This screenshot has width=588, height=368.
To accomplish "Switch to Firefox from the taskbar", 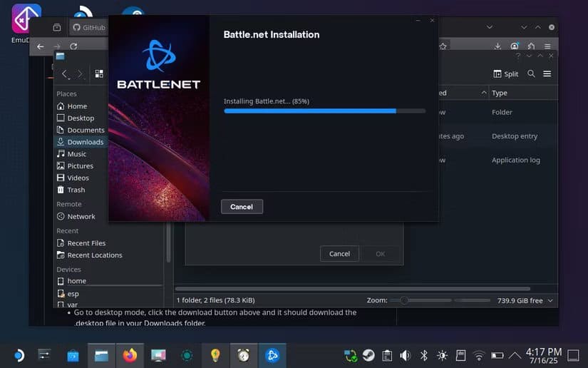I will (x=130, y=355).
